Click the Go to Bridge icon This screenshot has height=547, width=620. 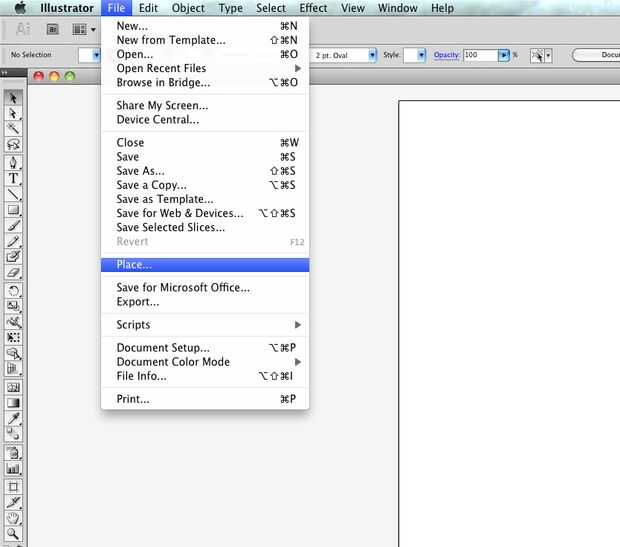[53, 29]
